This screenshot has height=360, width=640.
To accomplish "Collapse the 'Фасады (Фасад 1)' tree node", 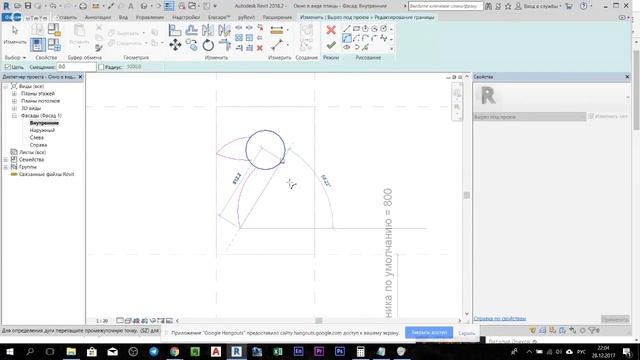I will (14, 116).
